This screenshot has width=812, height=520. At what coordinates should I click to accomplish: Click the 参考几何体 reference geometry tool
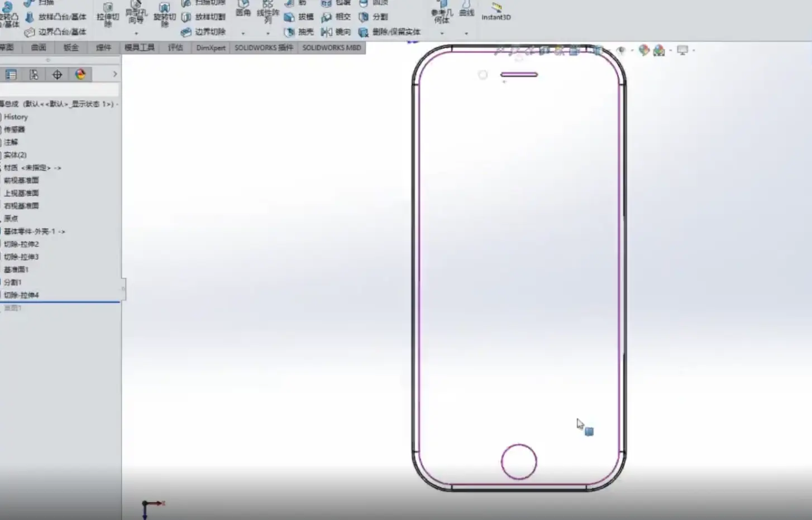coord(442,12)
